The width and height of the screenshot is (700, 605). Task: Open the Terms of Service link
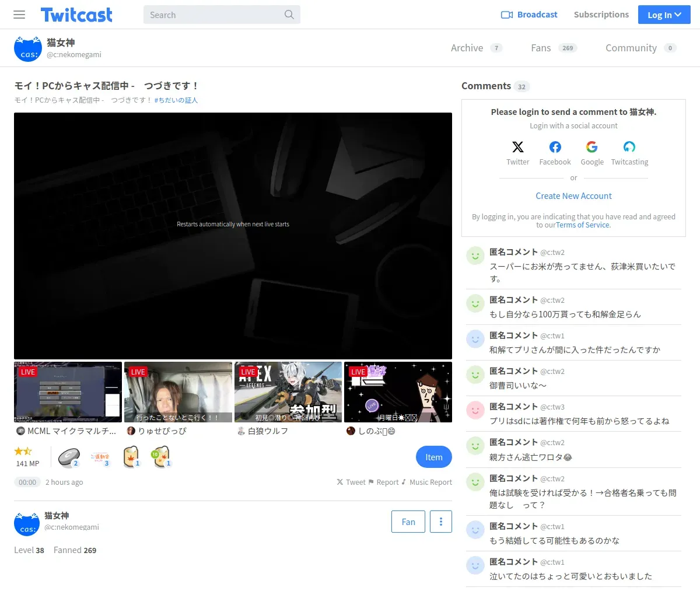point(583,225)
